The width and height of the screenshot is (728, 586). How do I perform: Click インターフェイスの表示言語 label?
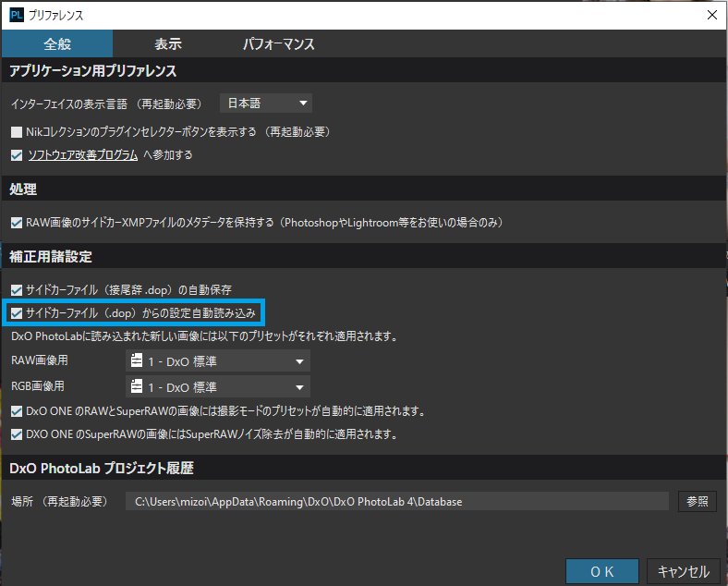coord(68,104)
